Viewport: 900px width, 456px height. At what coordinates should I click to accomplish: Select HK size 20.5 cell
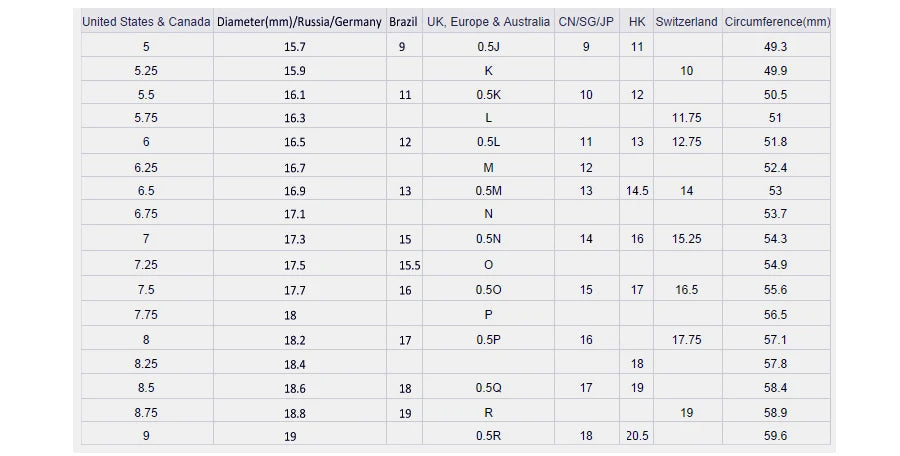[x=637, y=436]
